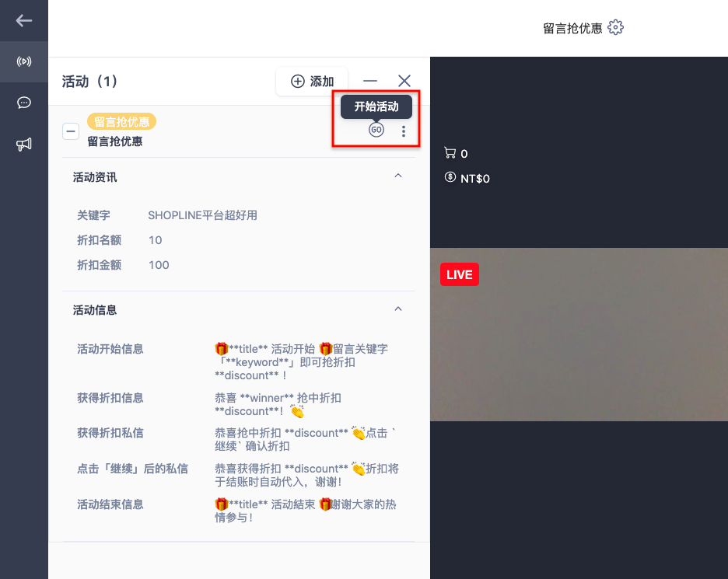
Task: Click the 活动信息 section heading
Action: click(95, 310)
